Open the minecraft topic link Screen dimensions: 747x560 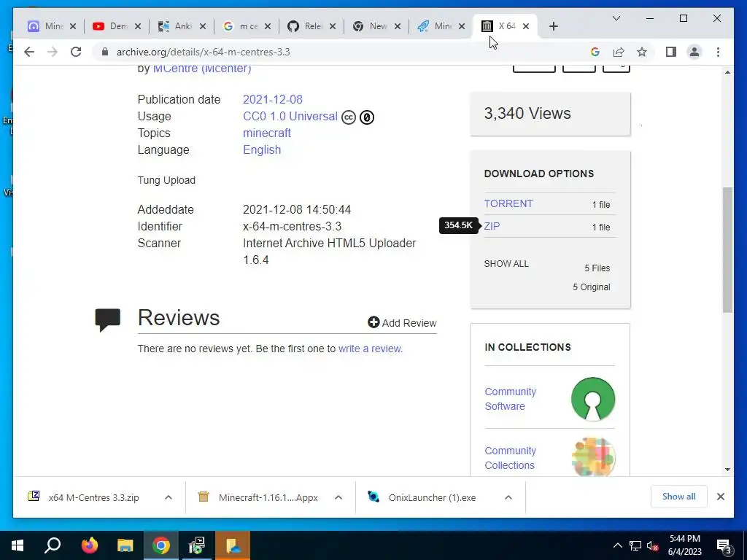(x=267, y=133)
